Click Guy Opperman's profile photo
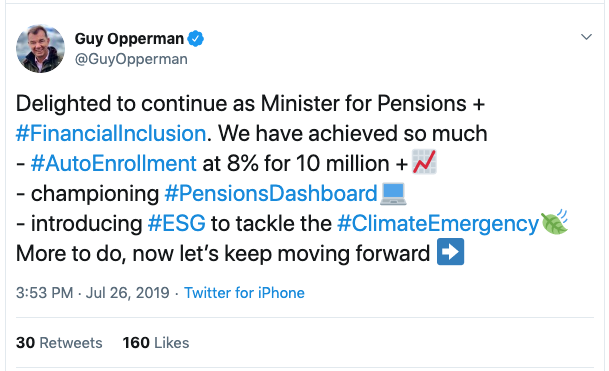 pyautogui.click(x=40, y=49)
